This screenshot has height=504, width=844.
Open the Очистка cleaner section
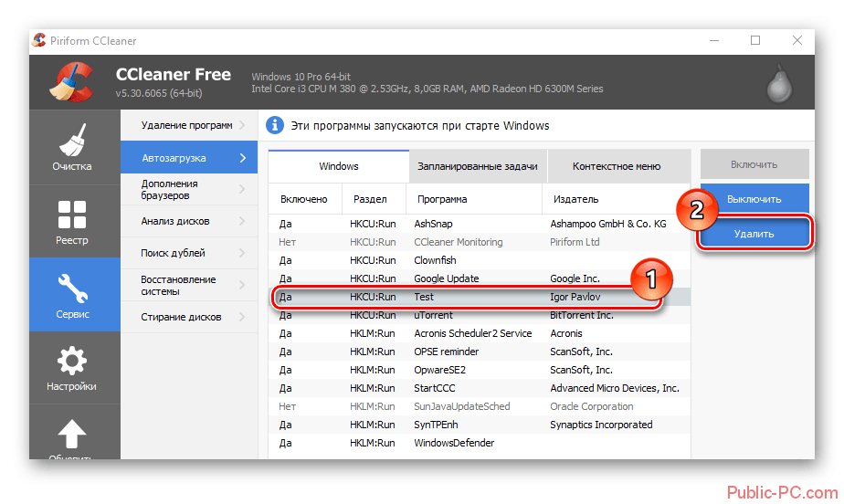pos(72,146)
